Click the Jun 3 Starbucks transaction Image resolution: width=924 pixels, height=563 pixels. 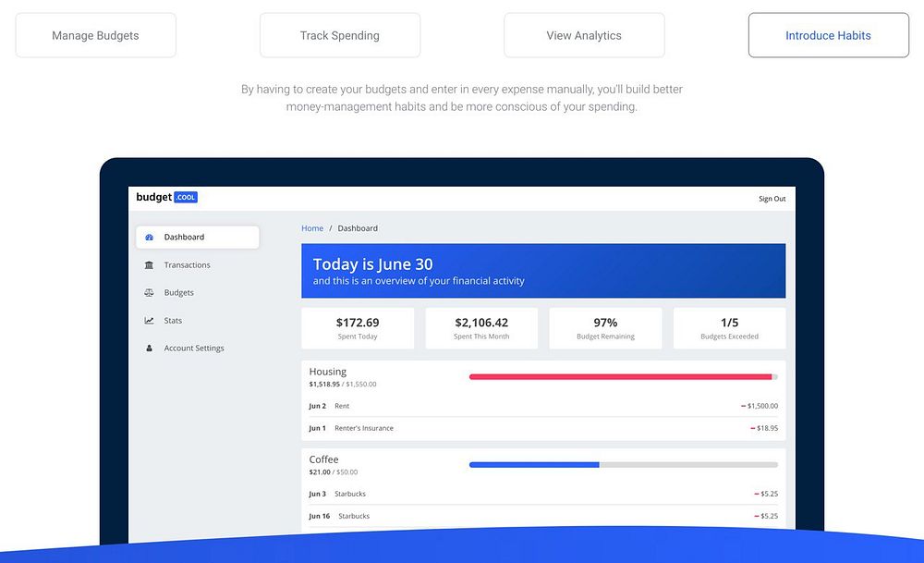pyautogui.click(x=543, y=494)
